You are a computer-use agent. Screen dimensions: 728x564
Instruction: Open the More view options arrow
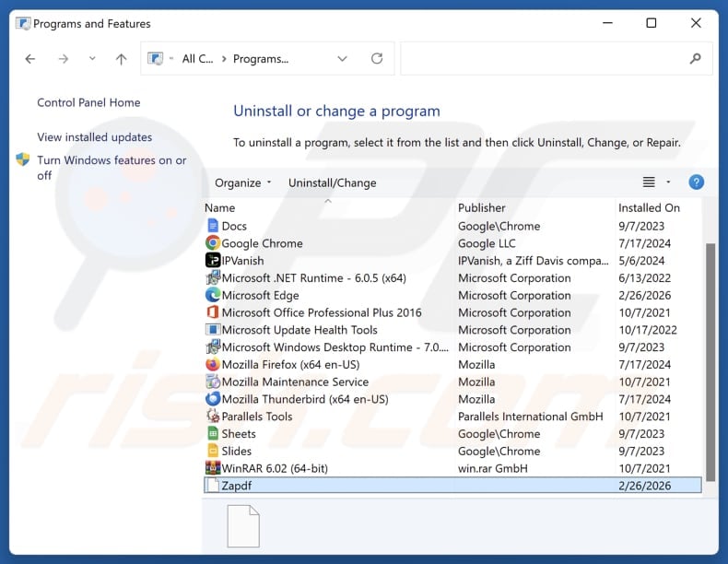(669, 182)
